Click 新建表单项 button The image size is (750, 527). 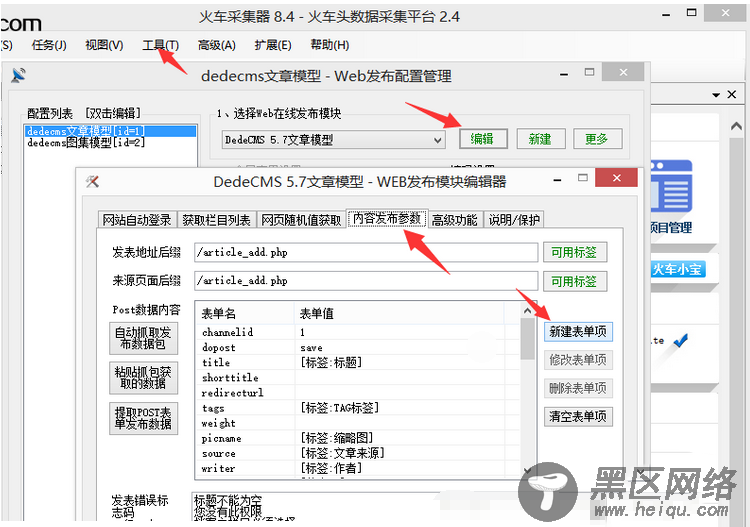578,331
